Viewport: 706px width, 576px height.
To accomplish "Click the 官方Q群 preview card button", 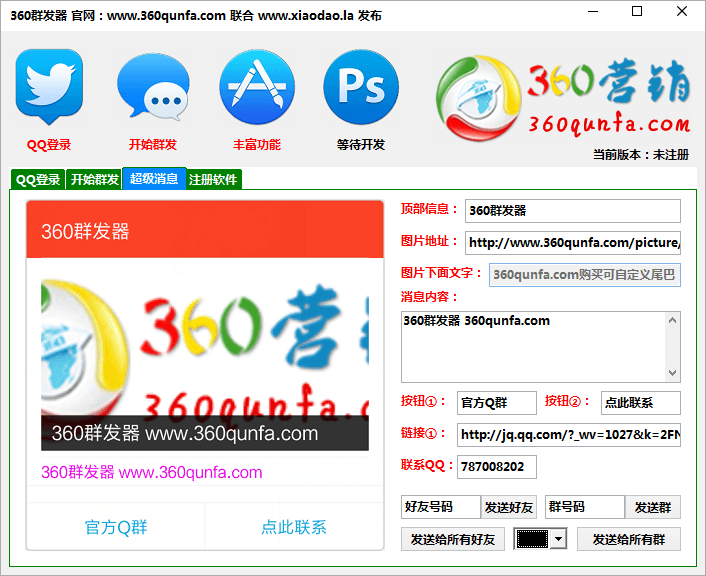I will pos(116,527).
